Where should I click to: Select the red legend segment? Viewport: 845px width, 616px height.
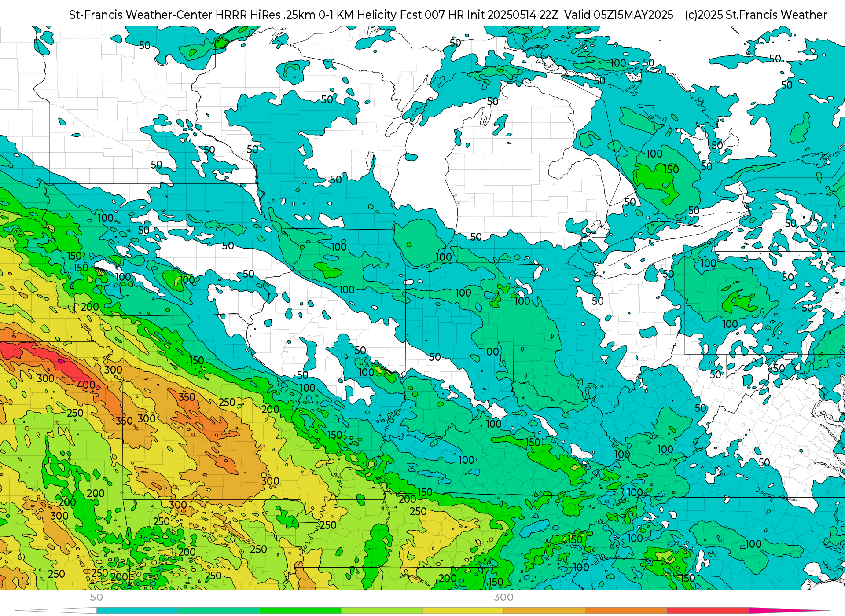(x=707, y=611)
